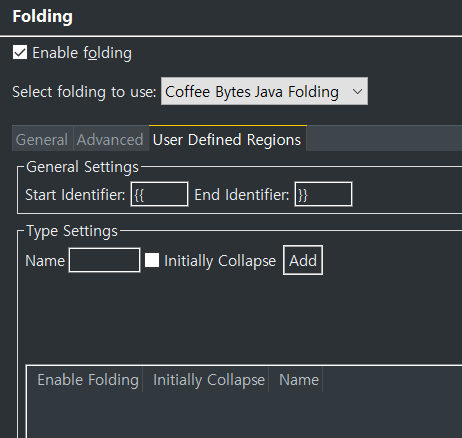Image resolution: width=462 pixels, height=438 pixels.
Task: Toggle the Enable folding checkbox
Action: 20,53
